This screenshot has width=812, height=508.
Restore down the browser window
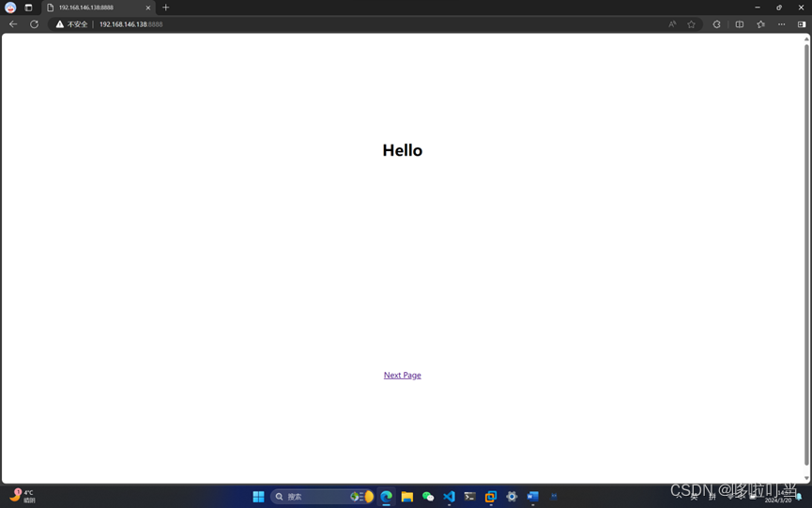pyautogui.click(x=779, y=8)
